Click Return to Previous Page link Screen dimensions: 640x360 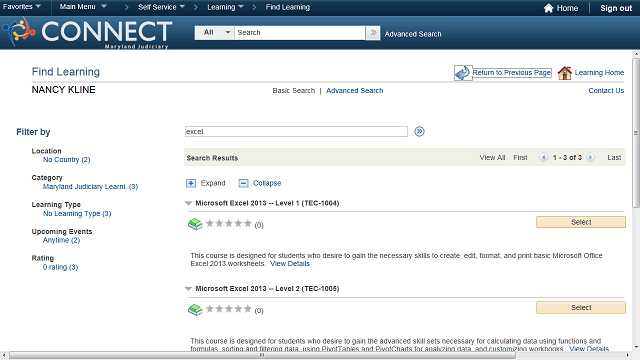pyautogui.click(x=512, y=73)
